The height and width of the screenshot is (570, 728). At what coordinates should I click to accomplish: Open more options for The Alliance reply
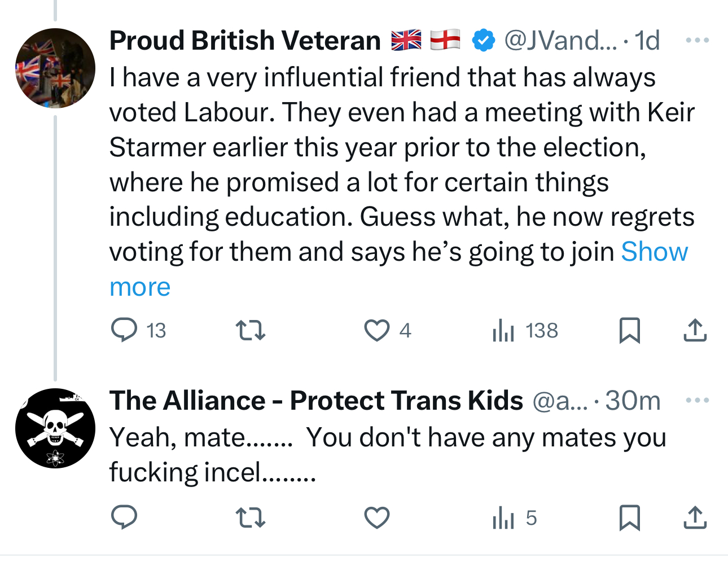(697, 401)
